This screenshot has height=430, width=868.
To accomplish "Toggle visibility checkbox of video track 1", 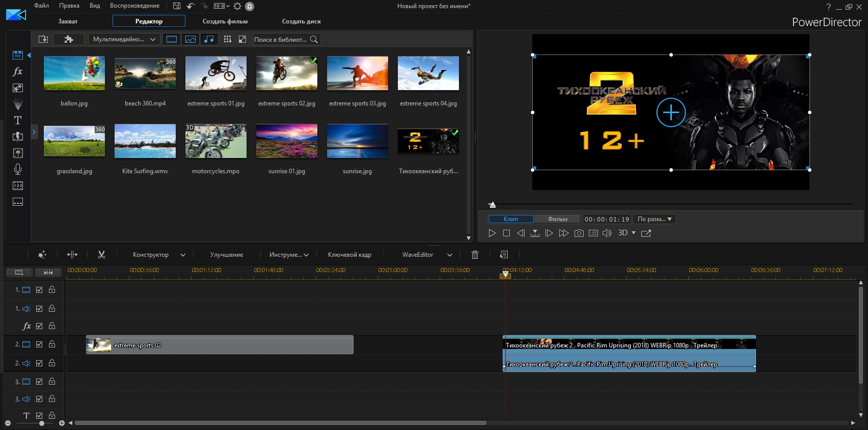I will coord(39,290).
